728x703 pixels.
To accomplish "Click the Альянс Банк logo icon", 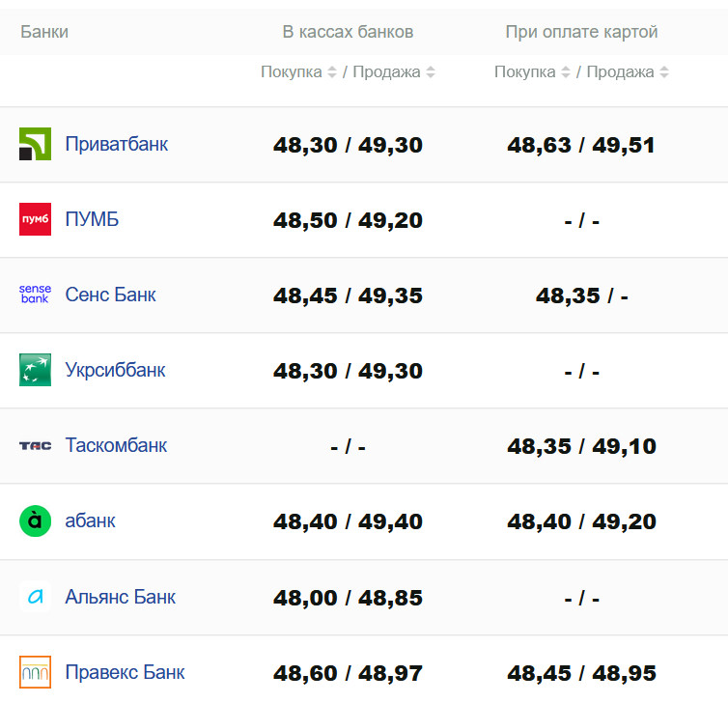I will pyautogui.click(x=35, y=597).
